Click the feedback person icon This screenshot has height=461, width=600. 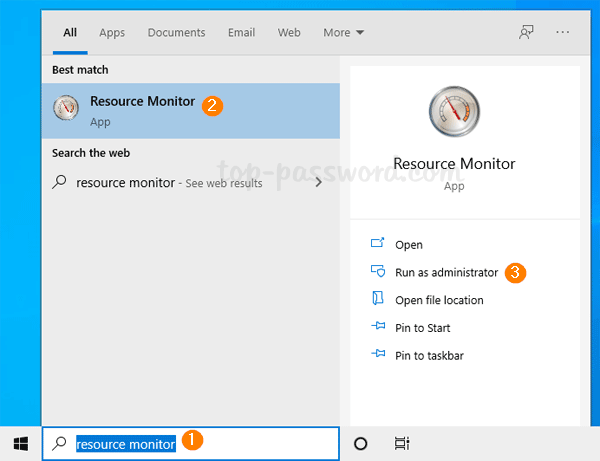tap(526, 32)
